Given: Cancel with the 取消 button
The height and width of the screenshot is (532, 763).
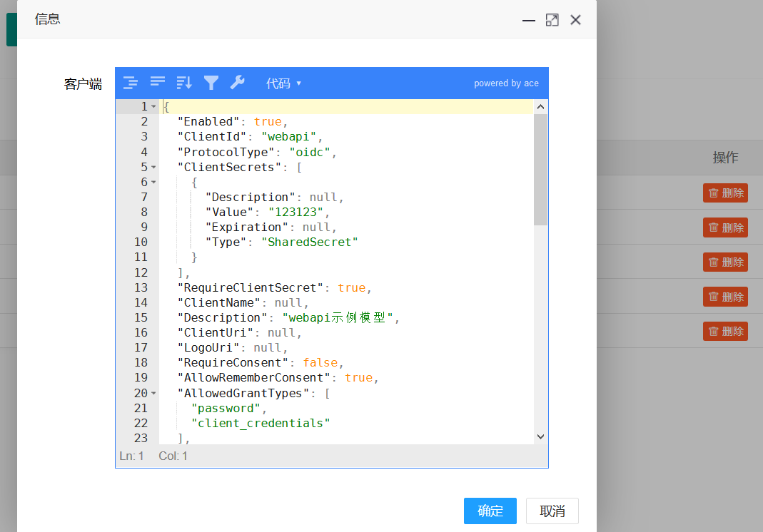Looking at the screenshot, I should 552,511.
